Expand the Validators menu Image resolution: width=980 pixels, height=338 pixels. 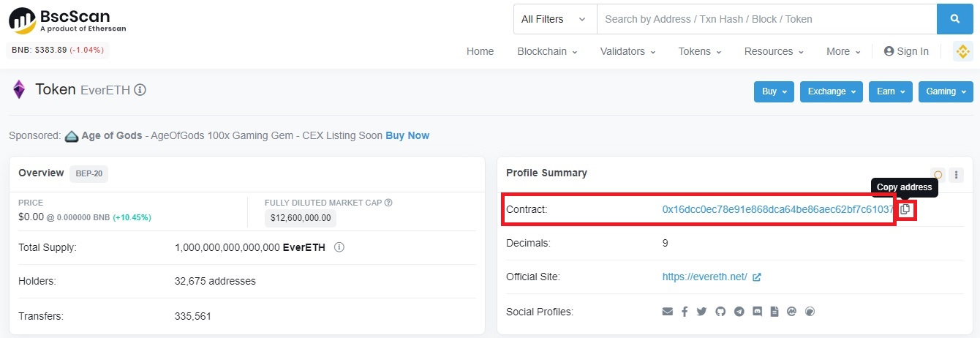coord(627,51)
